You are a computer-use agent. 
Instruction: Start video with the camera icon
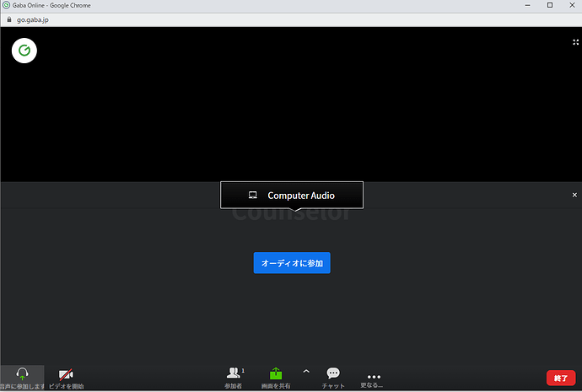click(x=66, y=374)
